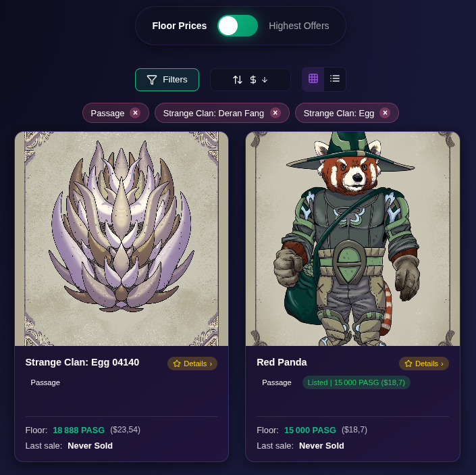Image resolution: width=476 pixels, height=475 pixels.
Task: Click the funnel icon in Filters
Action: 152,80
